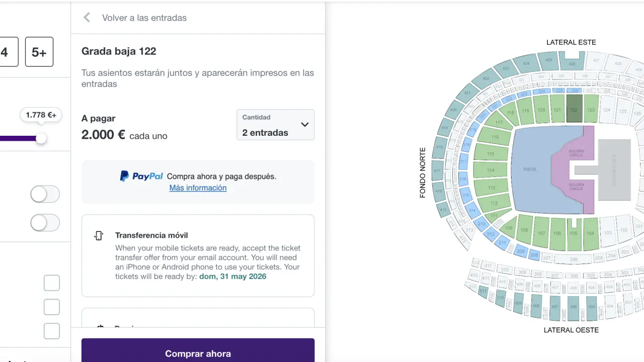This screenshot has height=362, width=644.
Task: Click the price range slider handle
Action: [x=41, y=138]
